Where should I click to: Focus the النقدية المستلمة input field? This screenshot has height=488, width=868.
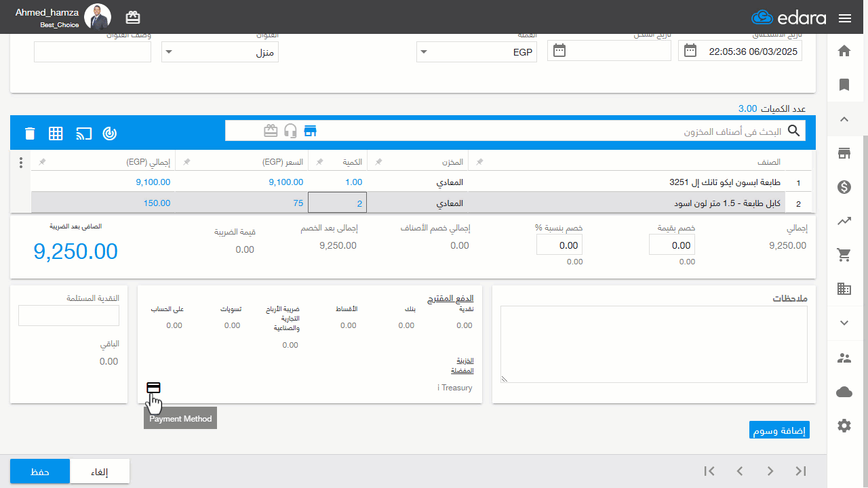pos(69,315)
